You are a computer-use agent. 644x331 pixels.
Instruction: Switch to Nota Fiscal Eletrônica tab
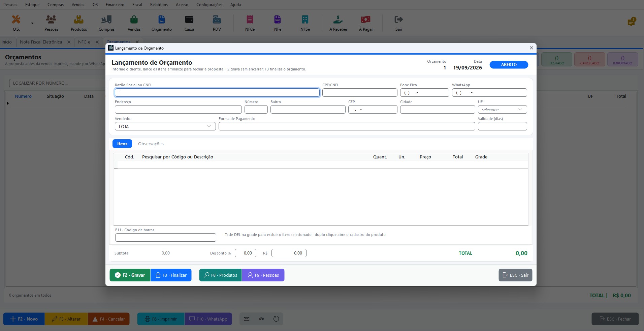point(41,42)
